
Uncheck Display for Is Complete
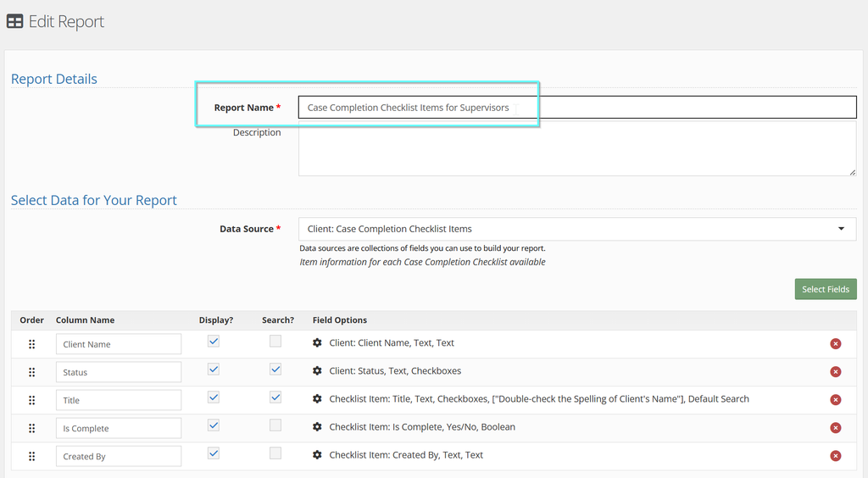[213, 425]
